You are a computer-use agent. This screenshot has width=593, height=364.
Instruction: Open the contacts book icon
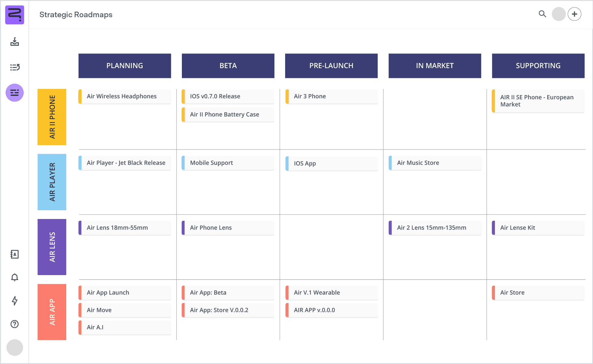point(15,254)
